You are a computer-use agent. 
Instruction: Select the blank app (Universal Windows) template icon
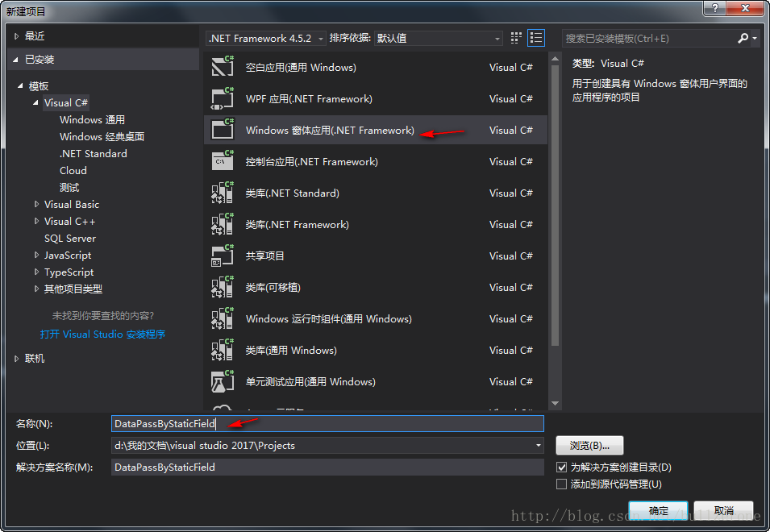click(223, 66)
